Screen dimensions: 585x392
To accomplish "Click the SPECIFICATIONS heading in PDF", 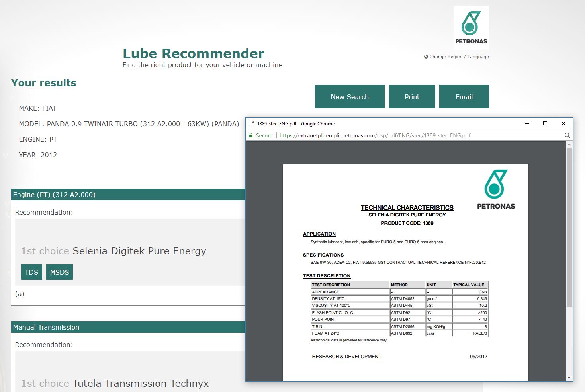I will [323, 255].
